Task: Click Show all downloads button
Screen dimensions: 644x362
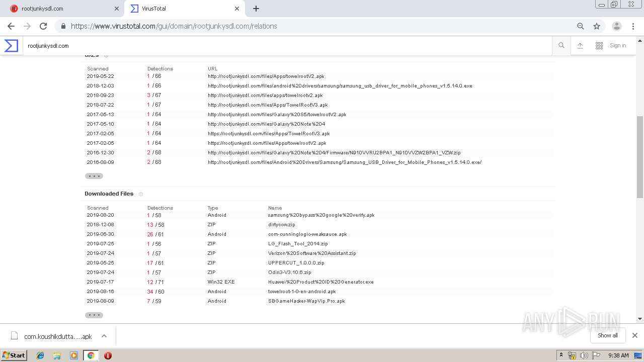Action: pyautogui.click(x=608, y=335)
